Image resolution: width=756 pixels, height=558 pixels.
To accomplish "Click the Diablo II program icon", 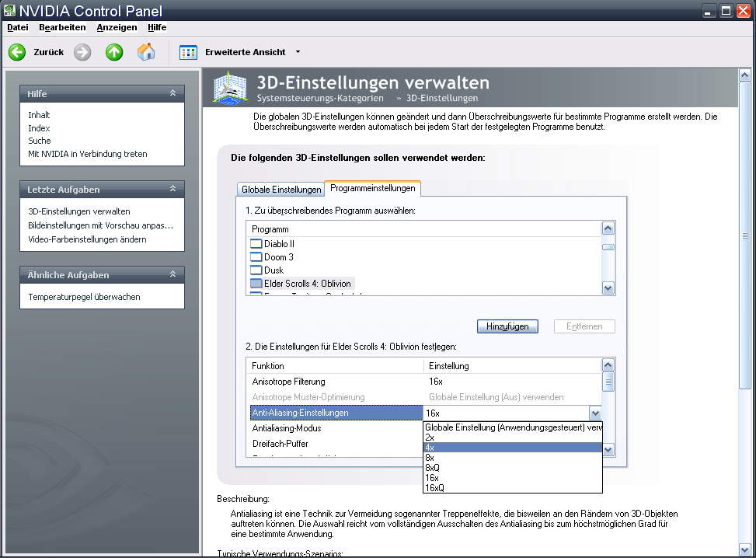I will point(256,243).
